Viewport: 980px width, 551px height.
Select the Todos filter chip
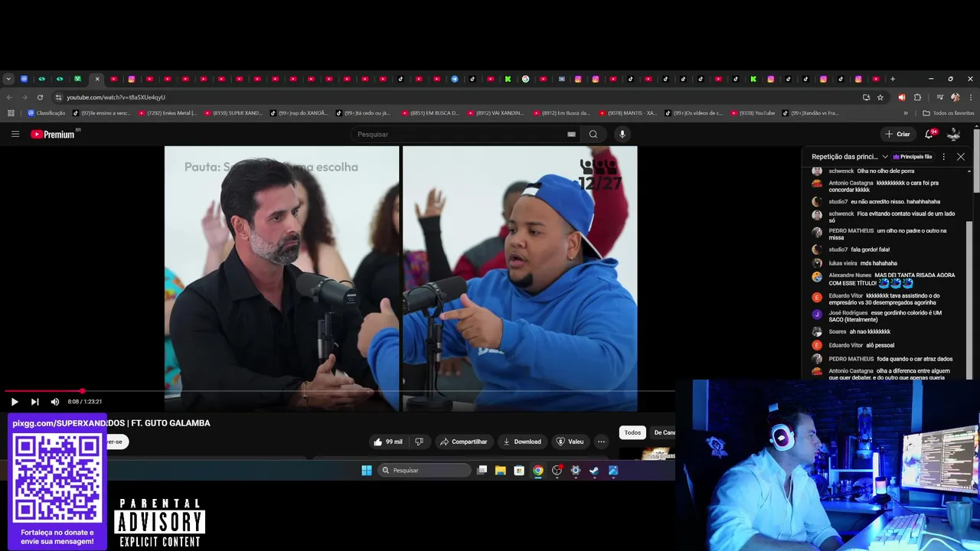tap(632, 432)
